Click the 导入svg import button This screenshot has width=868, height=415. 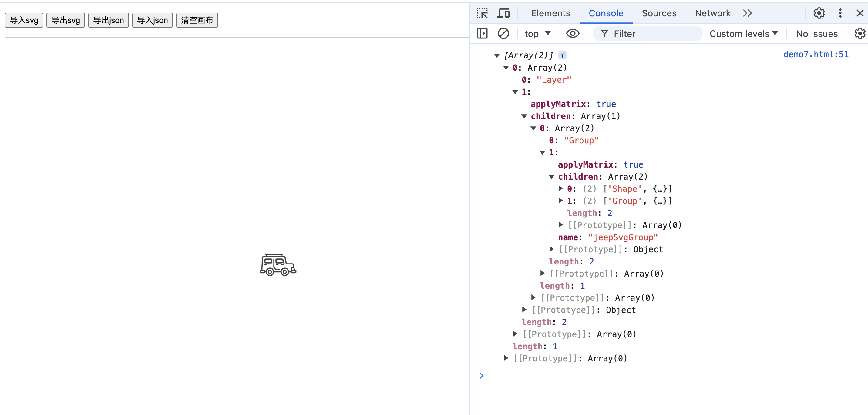click(25, 20)
